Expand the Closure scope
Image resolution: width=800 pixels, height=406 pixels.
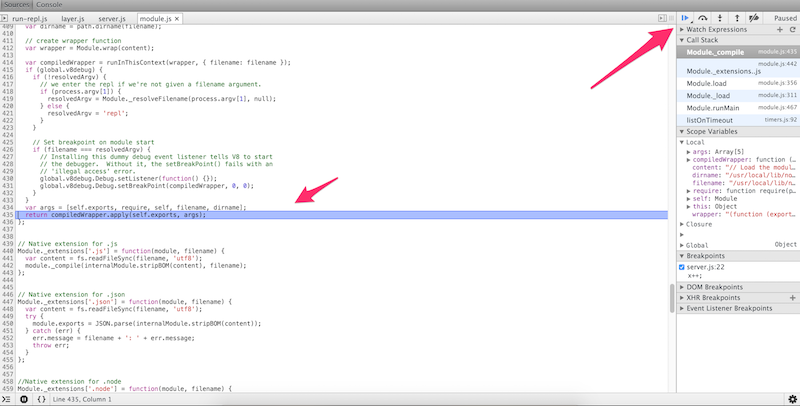682,224
